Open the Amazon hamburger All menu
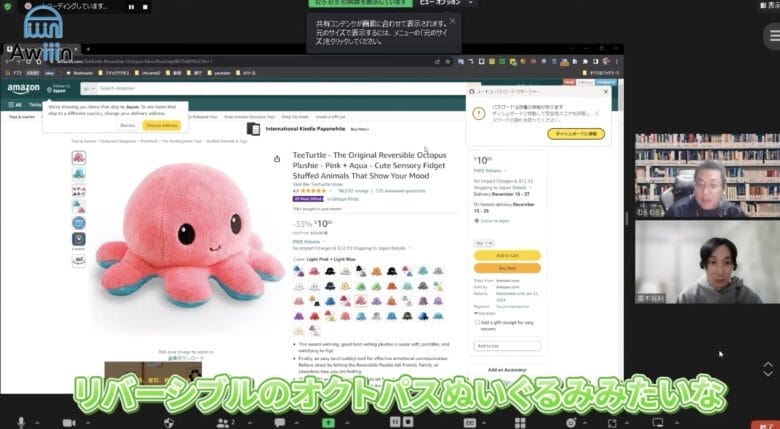Image resolution: width=780 pixels, height=429 pixels. tap(14, 105)
